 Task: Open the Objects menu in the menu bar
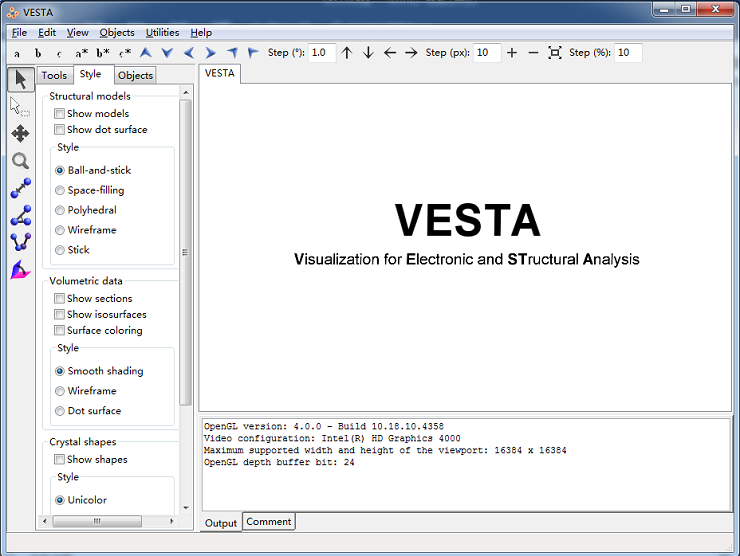tap(117, 33)
